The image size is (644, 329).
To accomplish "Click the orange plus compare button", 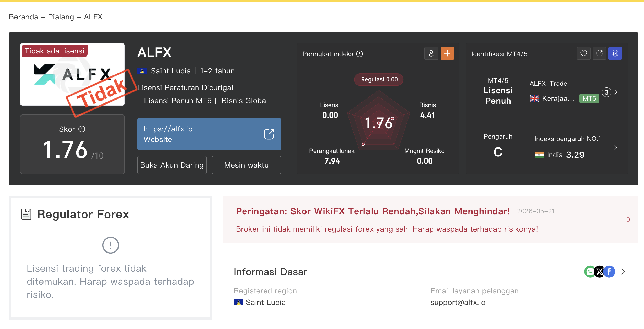I will point(447,53).
